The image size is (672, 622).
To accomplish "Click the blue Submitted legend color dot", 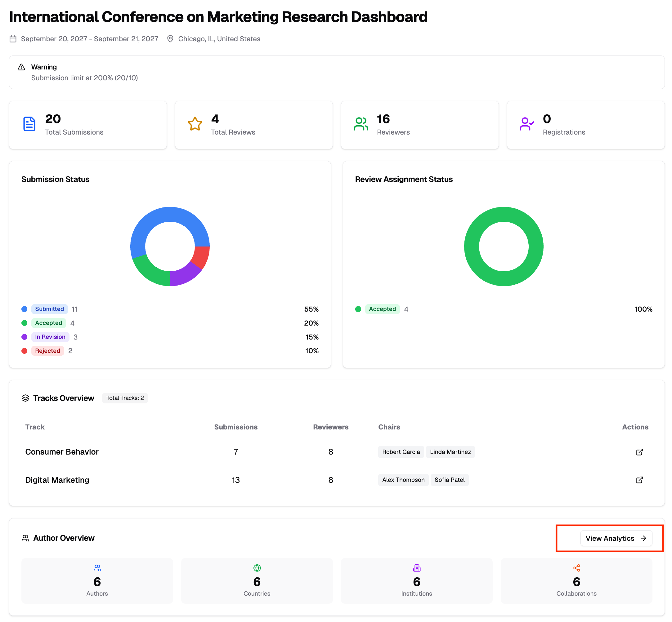I will point(24,309).
